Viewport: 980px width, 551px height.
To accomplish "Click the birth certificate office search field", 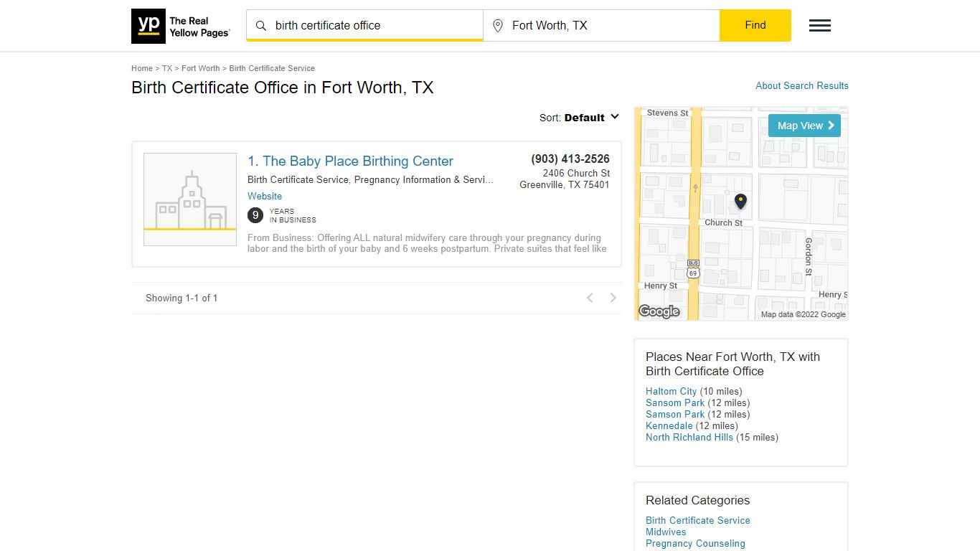I will click(x=364, y=26).
